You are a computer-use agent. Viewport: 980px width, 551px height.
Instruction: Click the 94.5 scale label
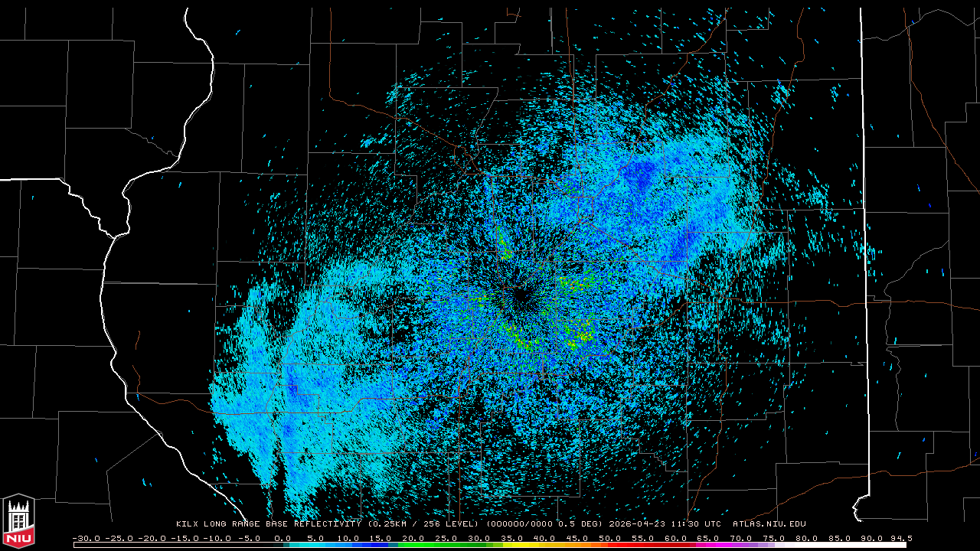pyautogui.click(x=901, y=538)
